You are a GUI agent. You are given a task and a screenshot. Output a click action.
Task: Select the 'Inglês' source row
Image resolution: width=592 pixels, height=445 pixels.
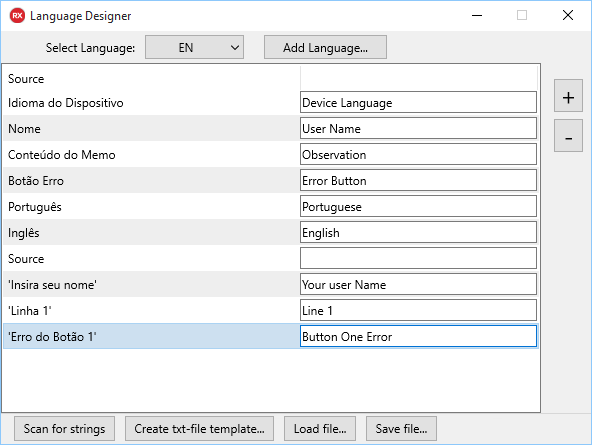point(151,233)
